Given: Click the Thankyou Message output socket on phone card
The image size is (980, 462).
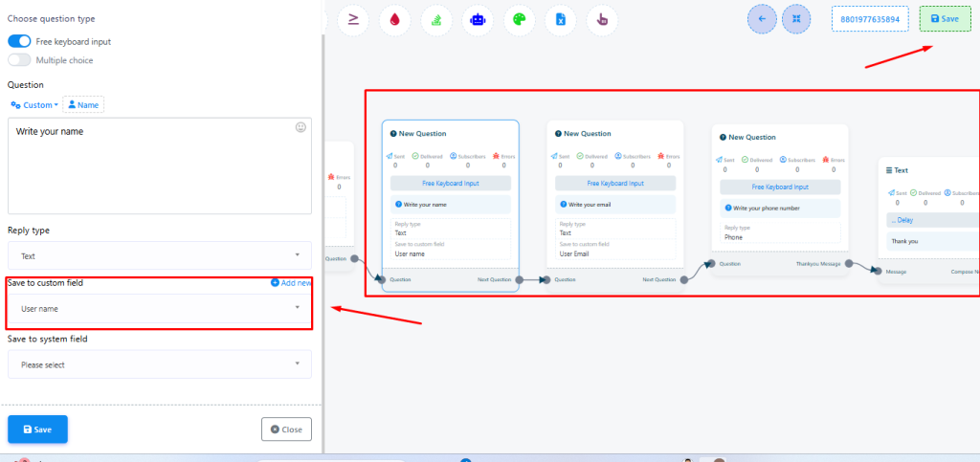Looking at the screenshot, I should pyautogui.click(x=849, y=263).
